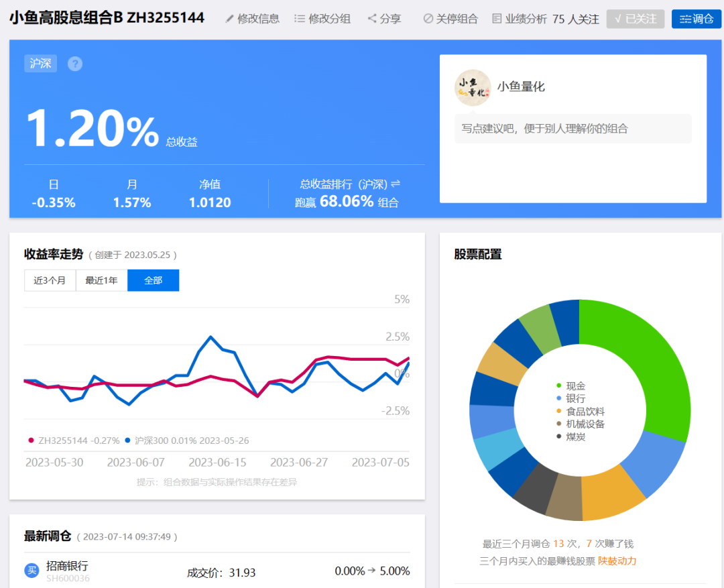Click the 小鱼量化 avatar image
The height and width of the screenshot is (588, 724).
point(473,88)
